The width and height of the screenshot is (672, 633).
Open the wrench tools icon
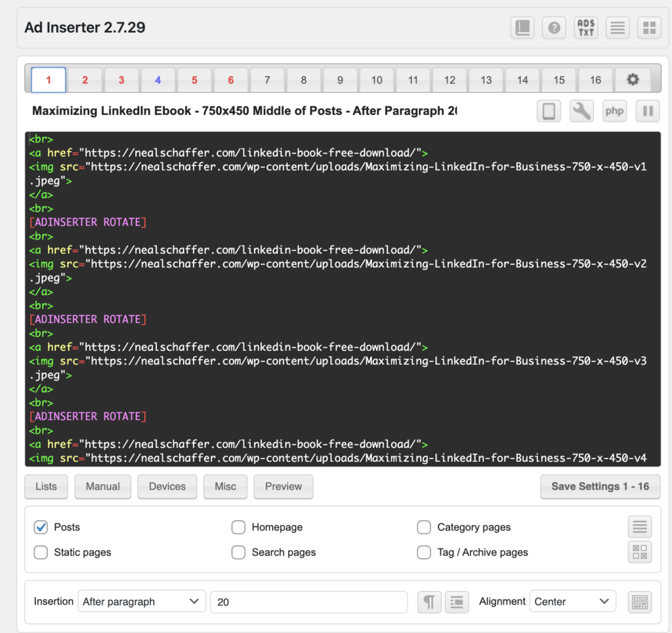[581, 112]
